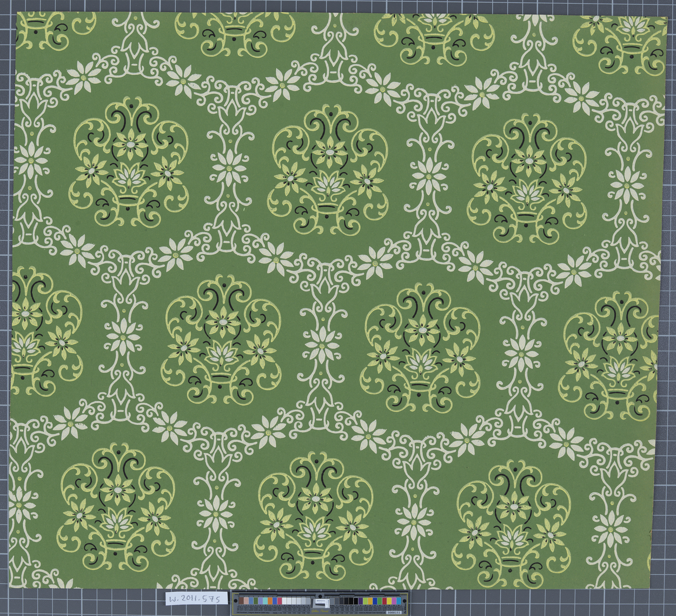Click the bottom-right floral medallion
Screen dimensions: 676x616
[513, 524]
